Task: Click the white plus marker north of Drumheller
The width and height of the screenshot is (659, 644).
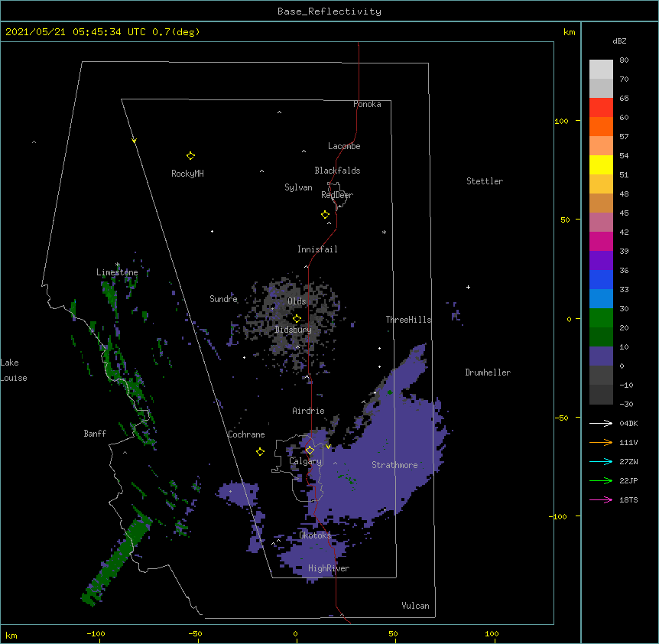Action: click(468, 287)
